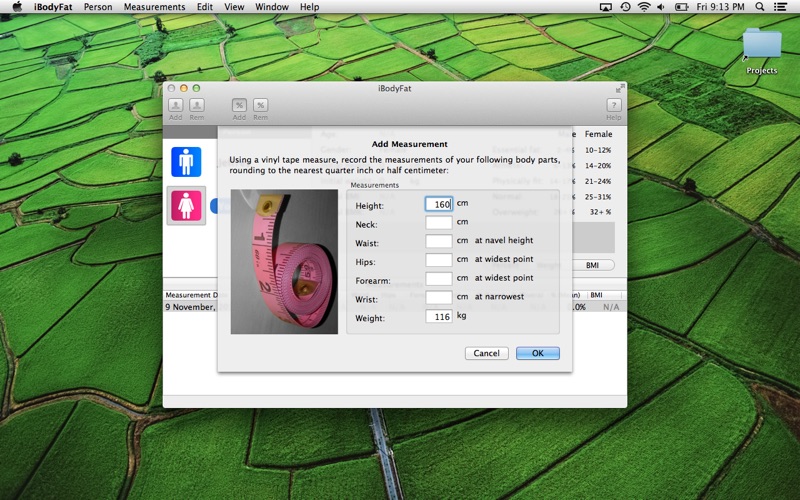Click the Waist input field
The width and height of the screenshot is (800, 500).
(x=439, y=241)
